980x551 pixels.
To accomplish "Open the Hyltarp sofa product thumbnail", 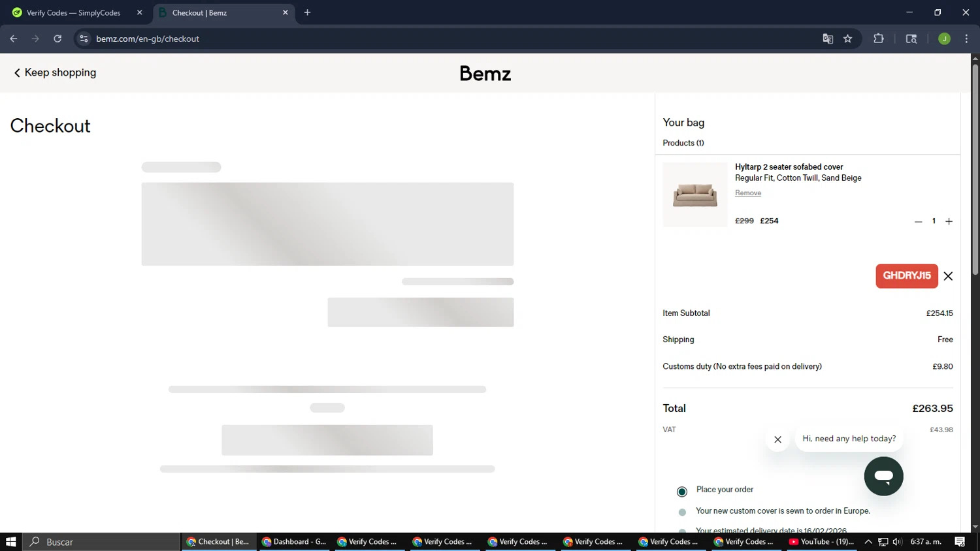I will pos(695,195).
